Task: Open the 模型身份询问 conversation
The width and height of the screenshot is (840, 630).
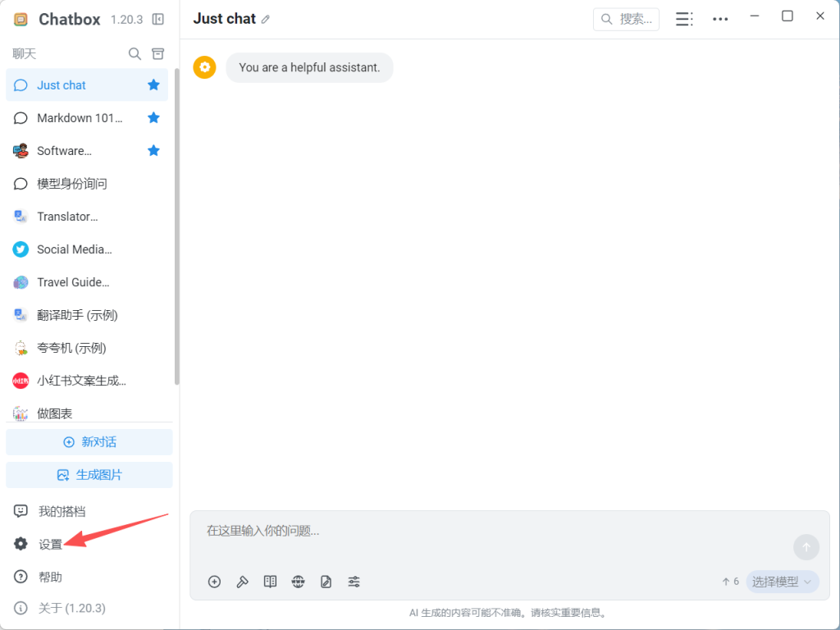Action: pos(87,184)
